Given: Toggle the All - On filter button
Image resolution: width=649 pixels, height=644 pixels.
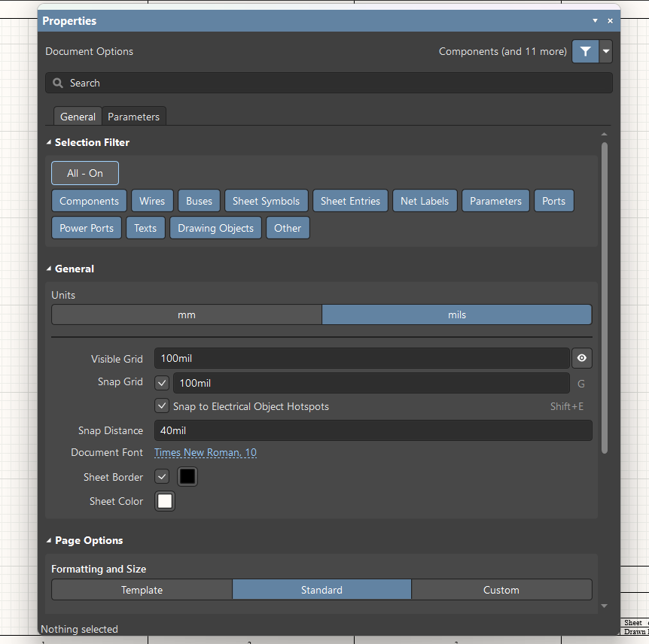Looking at the screenshot, I should (85, 173).
